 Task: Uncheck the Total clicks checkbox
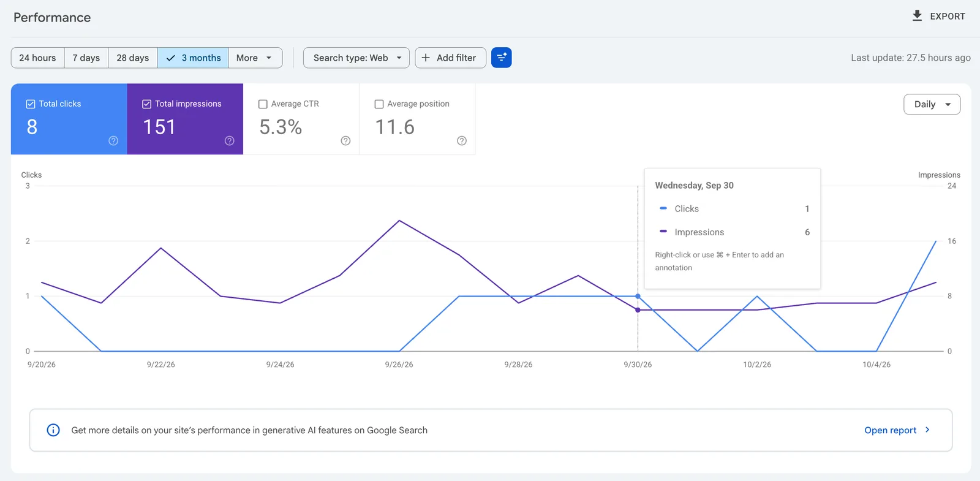[x=31, y=104]
